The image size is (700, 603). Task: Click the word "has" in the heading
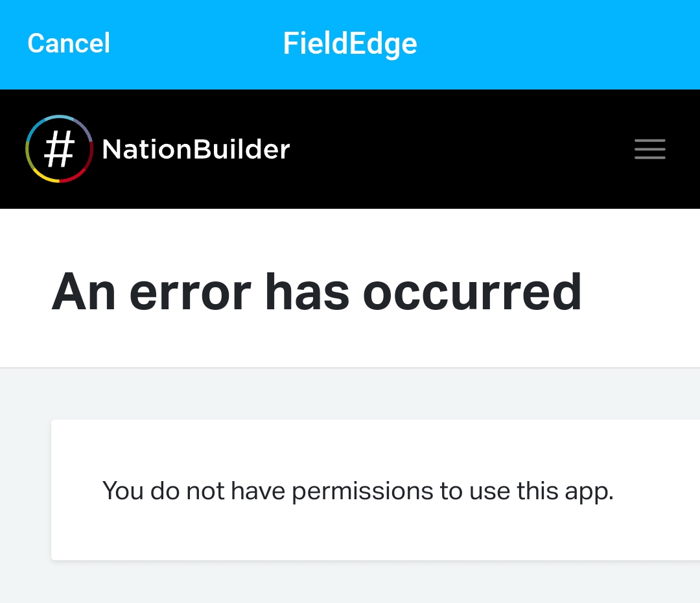tap(307, 292)
